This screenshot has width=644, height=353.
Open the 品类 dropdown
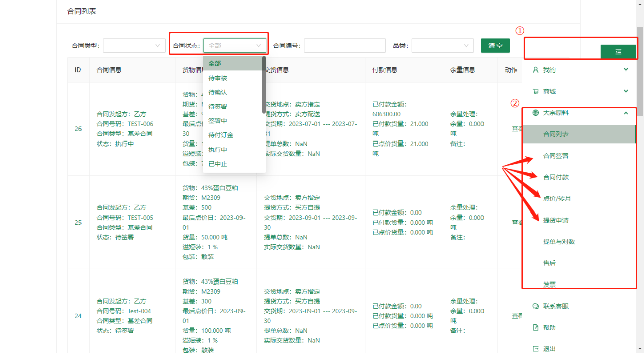(x=443, y=45)
